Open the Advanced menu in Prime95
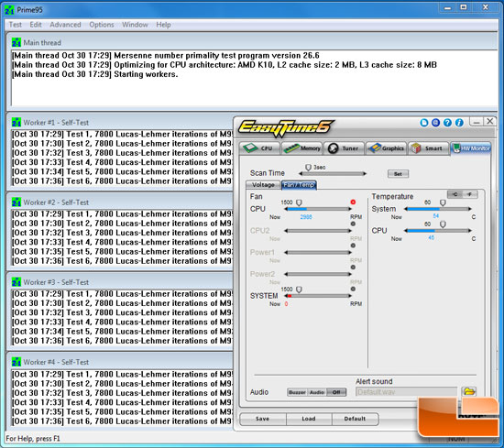The width and height of the screenshot is (504, 448). click(x=65, y=25)
